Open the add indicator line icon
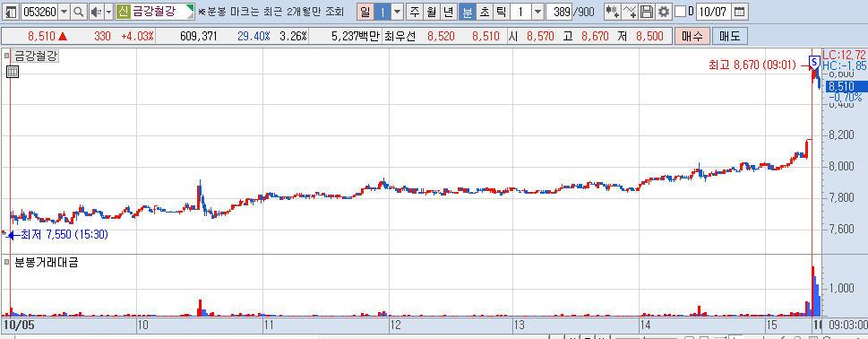 click(630, 11)
